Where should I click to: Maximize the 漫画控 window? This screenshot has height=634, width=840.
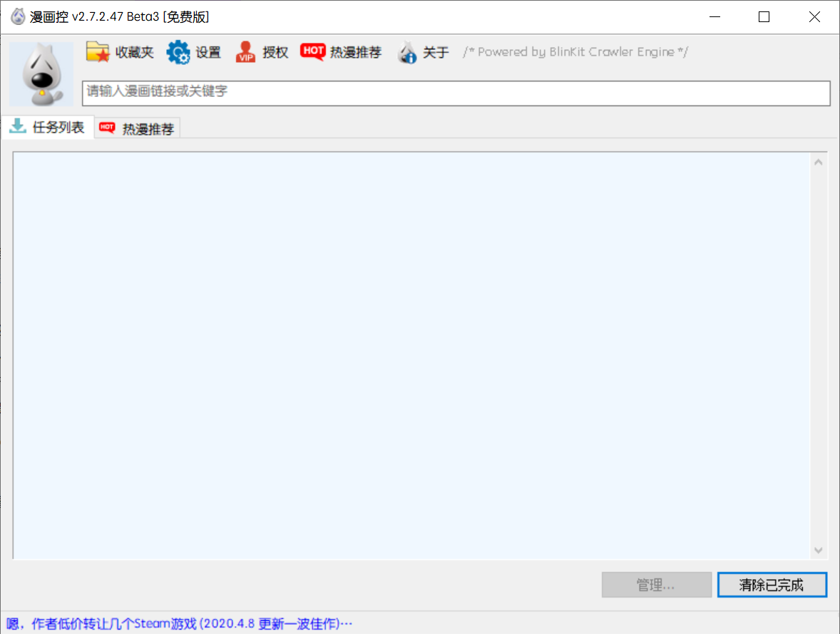764,16
